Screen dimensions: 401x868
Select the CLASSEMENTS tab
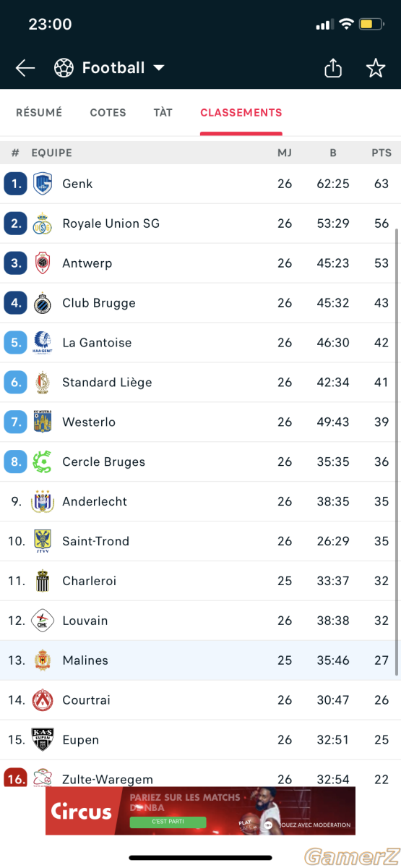click(241, 113)
